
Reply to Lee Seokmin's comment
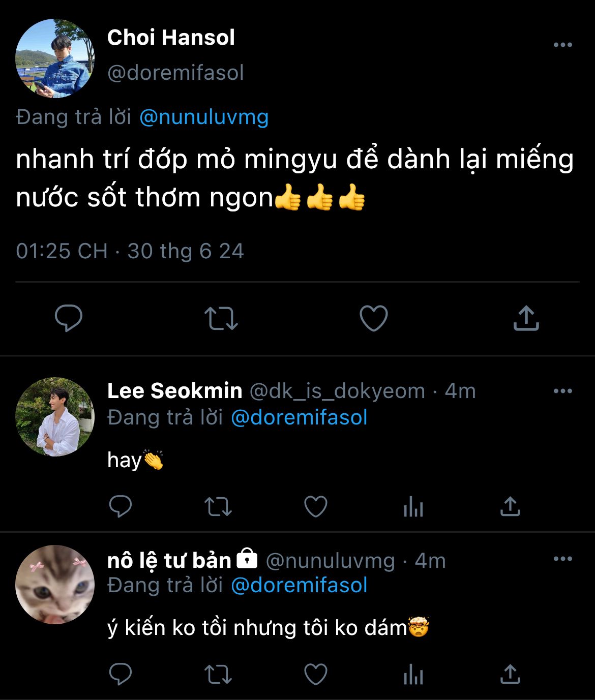point(121,506)
